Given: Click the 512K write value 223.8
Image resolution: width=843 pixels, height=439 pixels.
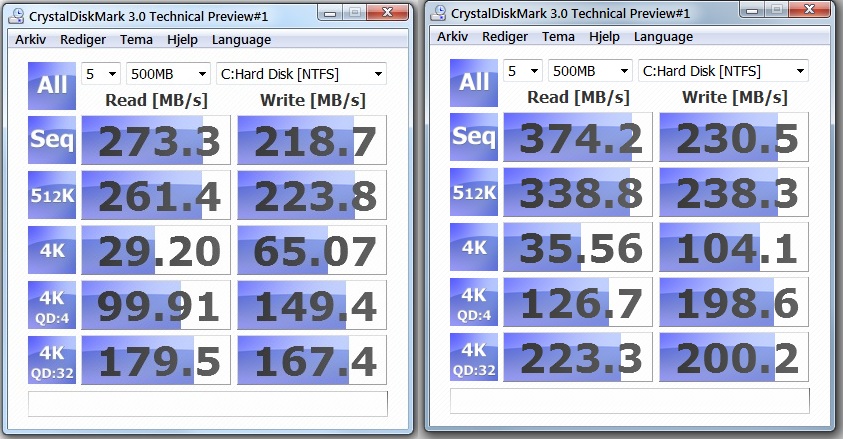Looking at the screenshot, I should point(312,195).
